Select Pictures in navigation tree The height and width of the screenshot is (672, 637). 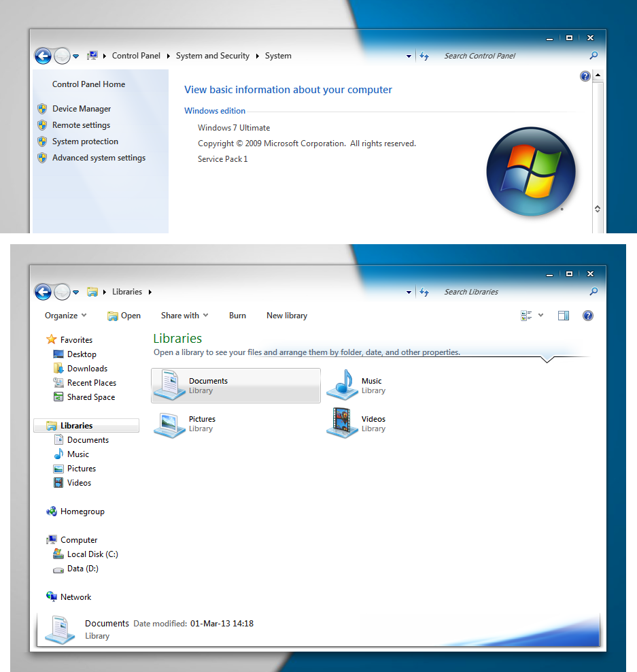75,469
